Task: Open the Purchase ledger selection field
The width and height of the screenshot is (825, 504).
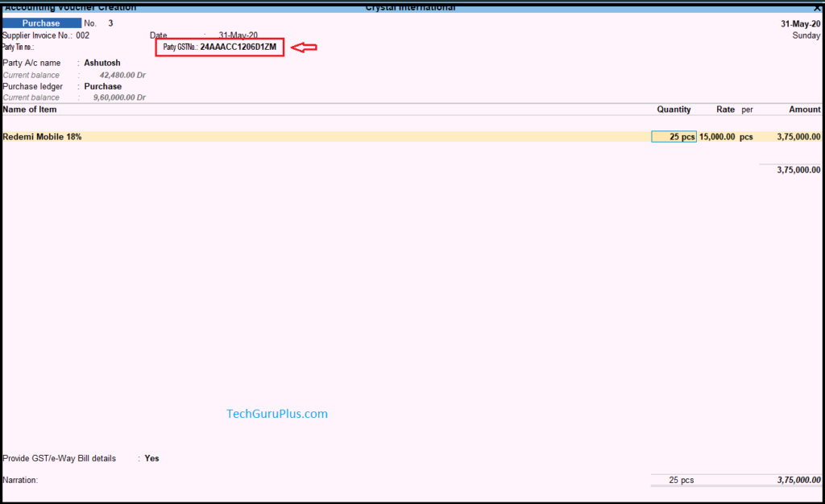Action: pos(103,86)
